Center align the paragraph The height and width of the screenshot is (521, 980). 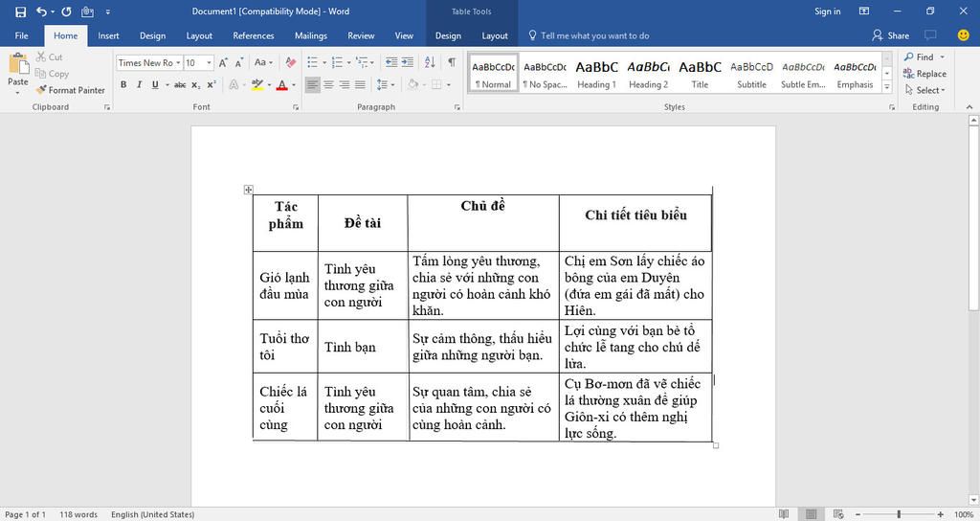tap(329, 84)
